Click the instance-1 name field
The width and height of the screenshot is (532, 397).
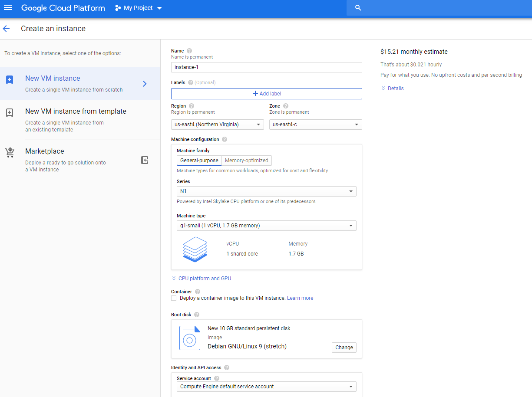[266, 67]
